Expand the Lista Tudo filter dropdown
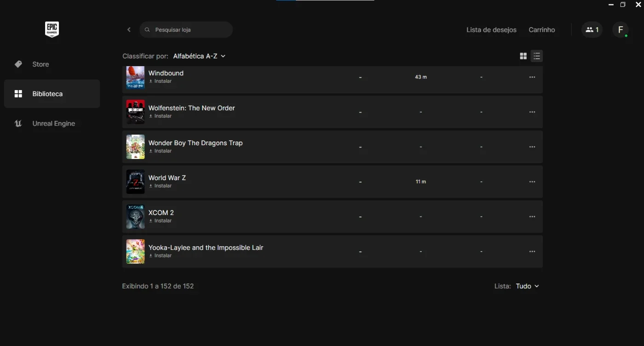This screenshot has height=346, width=644. click(527, 286)
